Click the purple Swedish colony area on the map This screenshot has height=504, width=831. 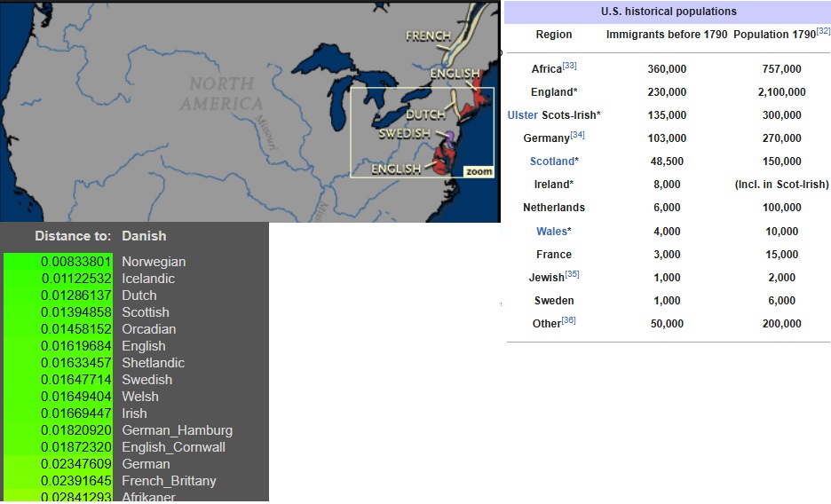tap(449, 138)
